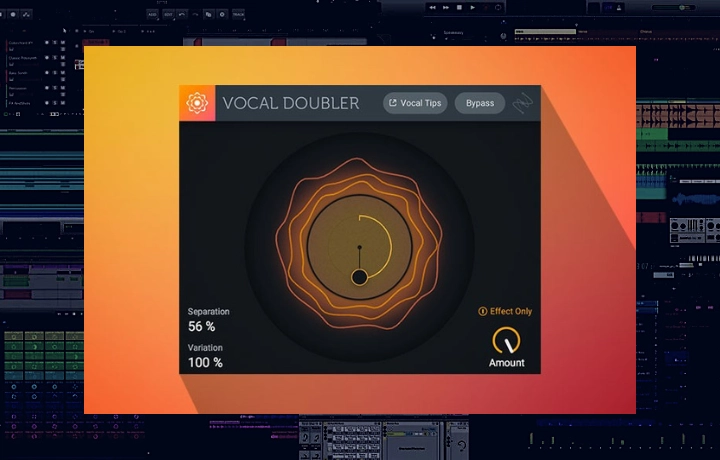The height and width of the screenshot is (460, 720).
Task: Click the orange flower plugin logo
Action: 197,103
